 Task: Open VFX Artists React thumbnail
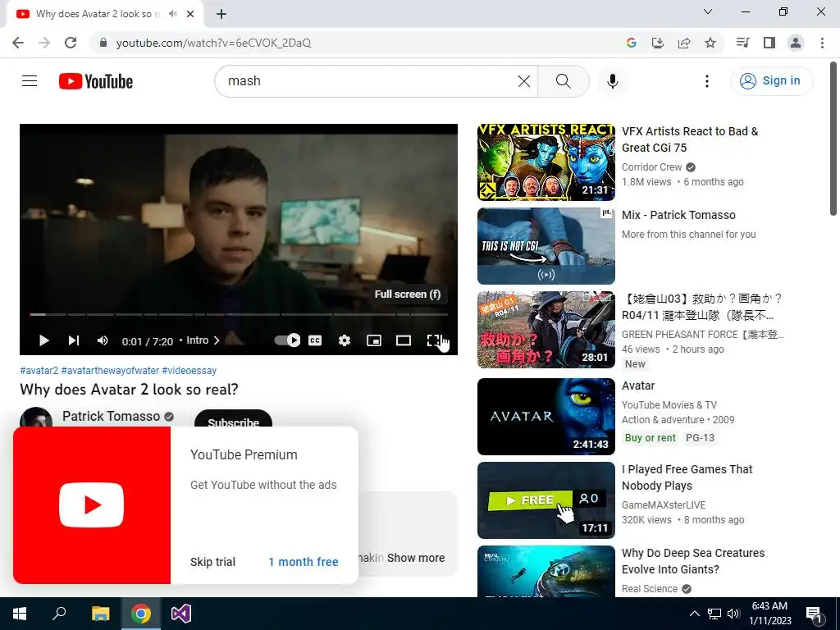coord(546,162)
